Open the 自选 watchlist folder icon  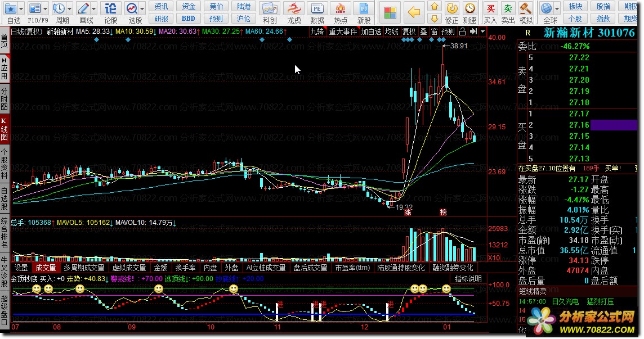pyautogui.click(x=11, y=8)
